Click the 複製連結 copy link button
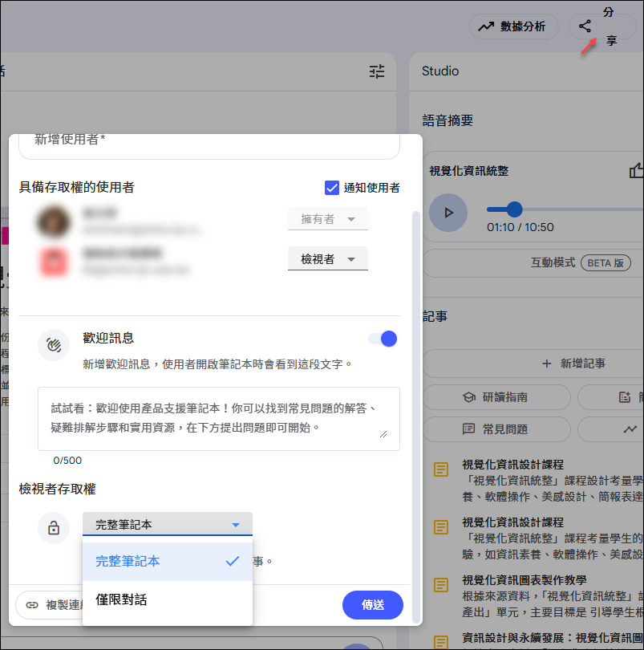The width and height of the screenshot is (644, 650). (x=50, y=605)
